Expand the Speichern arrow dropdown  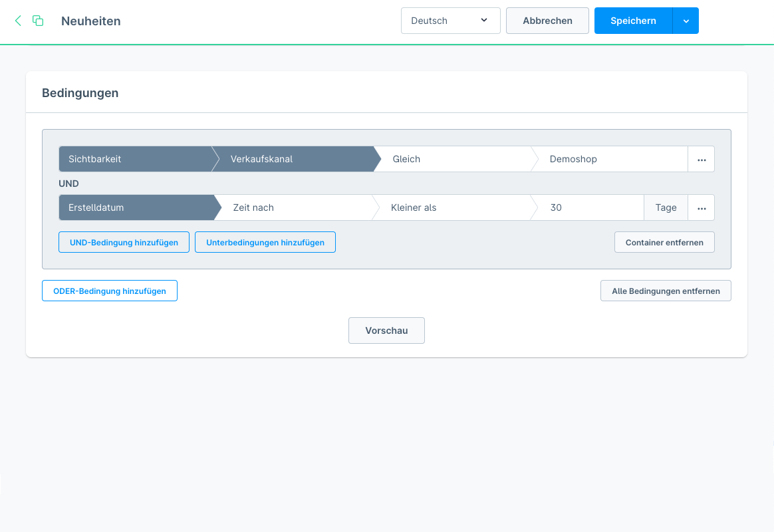[x=686, y=21]
